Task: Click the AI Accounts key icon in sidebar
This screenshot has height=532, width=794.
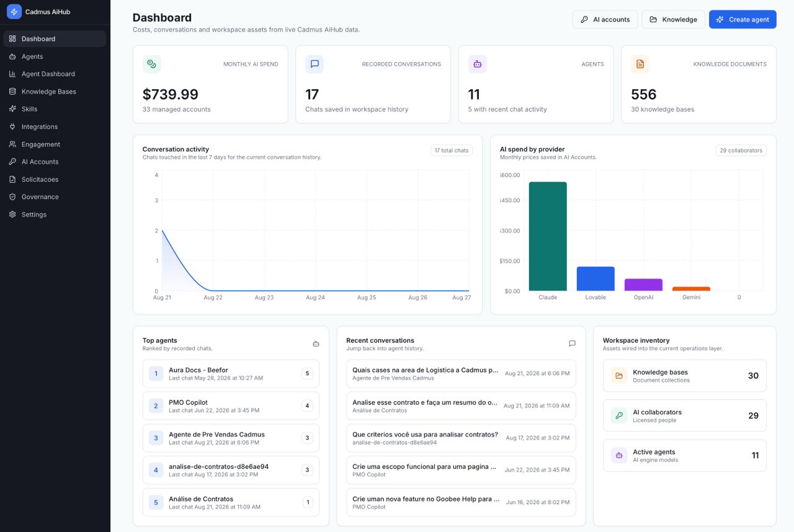Action: pyautogui.click(x=12, y=162)
